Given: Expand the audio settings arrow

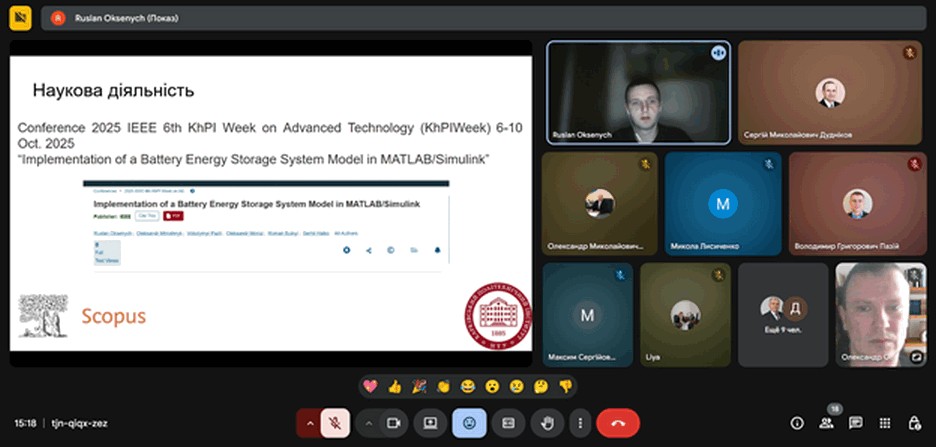Looking at the screenshot, I should pyautogui.click(x=309, y=423).
